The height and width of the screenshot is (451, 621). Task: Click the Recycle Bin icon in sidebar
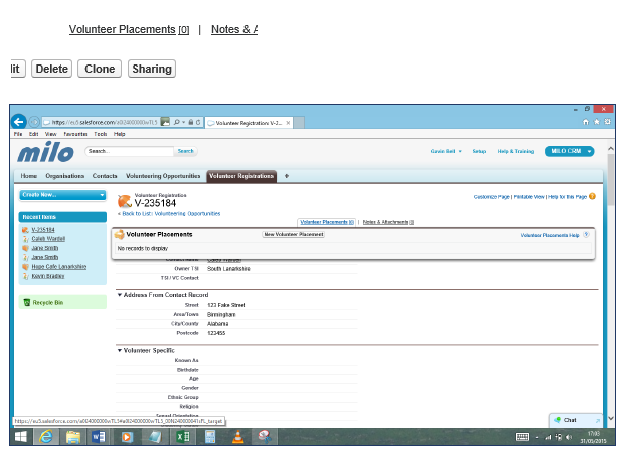pyautogui.click(x=27, y=302)
